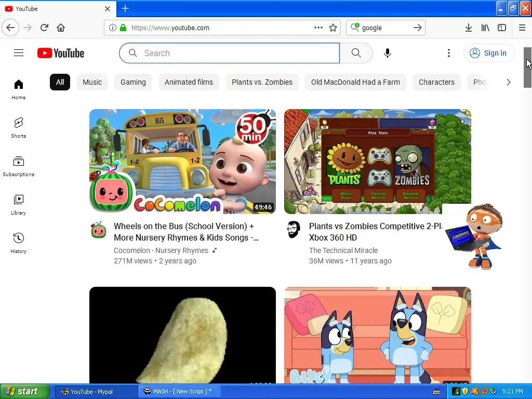Screen dimensions: 532x399
Task: Open the Windows start menu
Action: pyautogui.click(x=25, y=391)
